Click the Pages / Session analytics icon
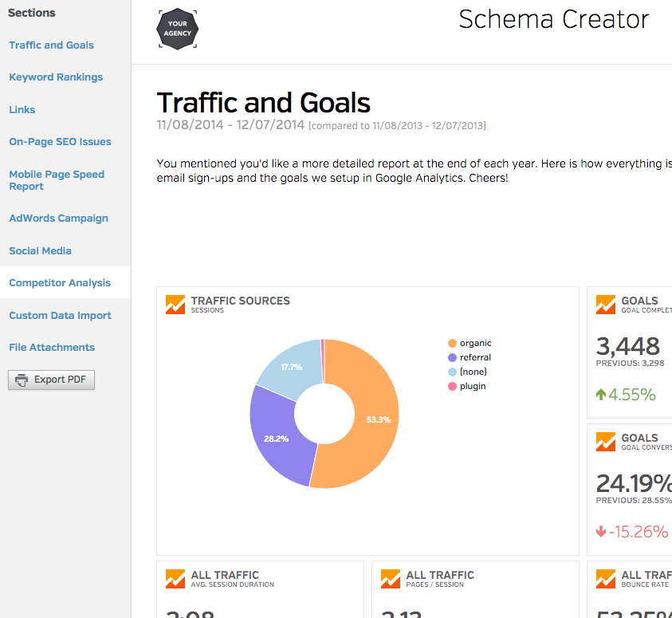The width and height of the screenshot is (672, 618). 391,579
